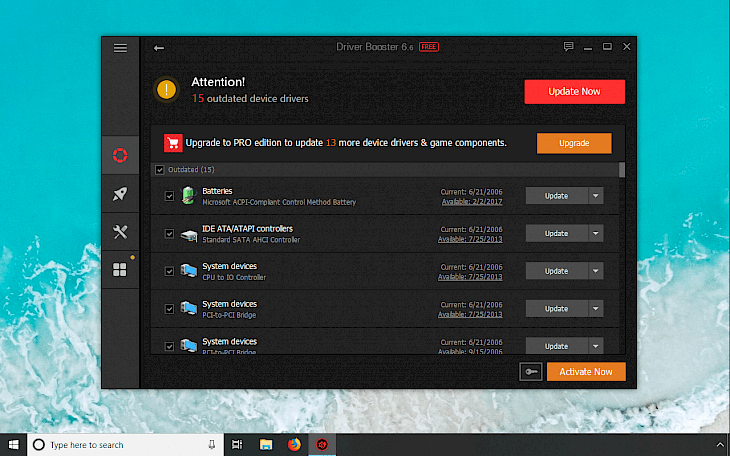The width and height of the screenshot is (730, 456).
Task: Open the Available: 2/2/2017 link
Action: pyautogui.click(x=472, y=202)
